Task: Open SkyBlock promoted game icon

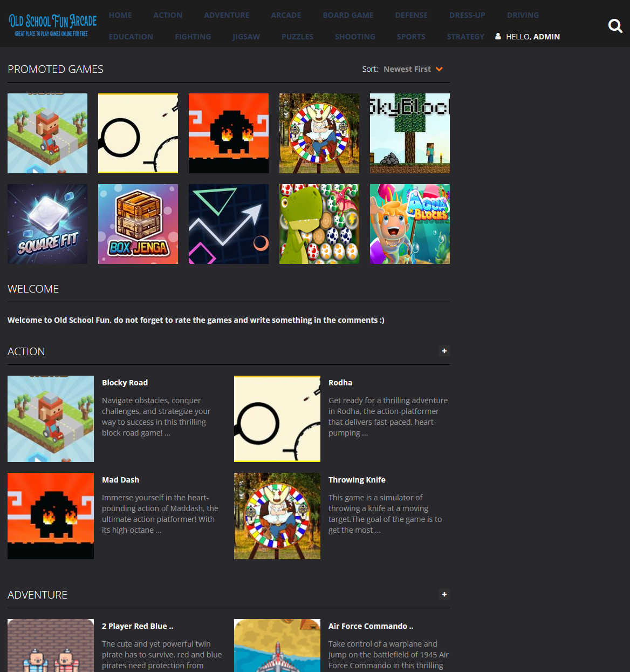Action: [x=410, y=133]
